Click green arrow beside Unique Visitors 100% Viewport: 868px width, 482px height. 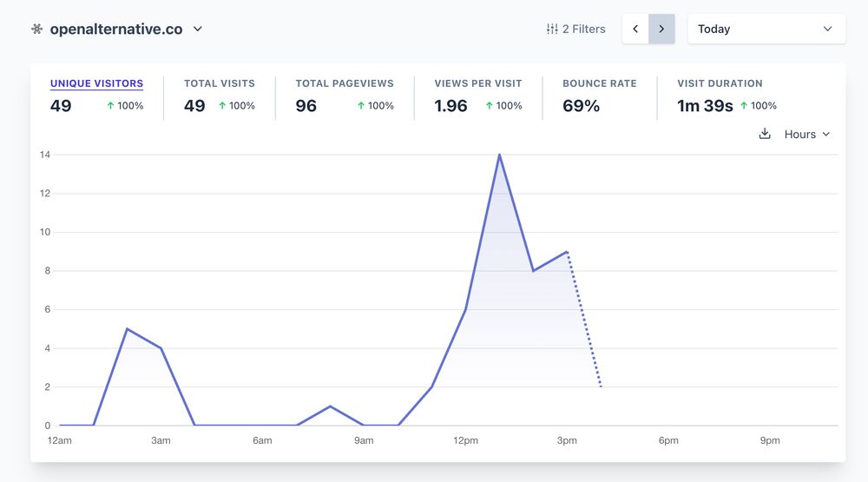(x=110, y=105)
